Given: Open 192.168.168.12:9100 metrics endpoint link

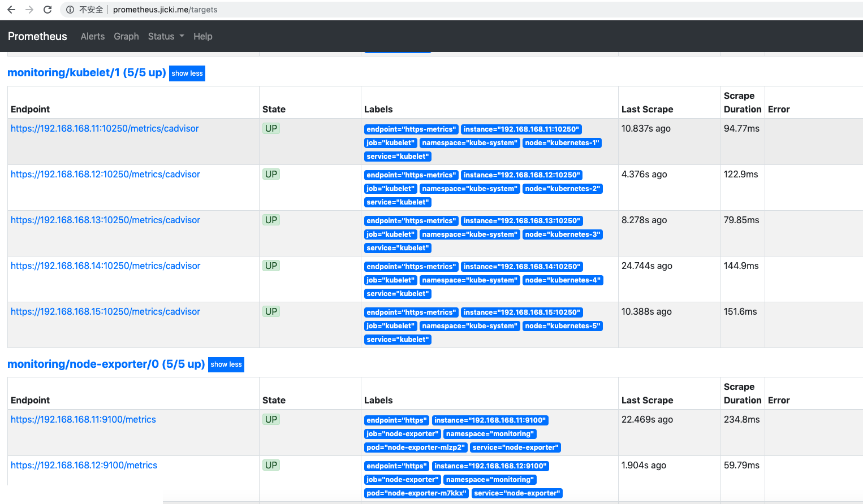Looking at the screenshot, I should tap(84, 465).
